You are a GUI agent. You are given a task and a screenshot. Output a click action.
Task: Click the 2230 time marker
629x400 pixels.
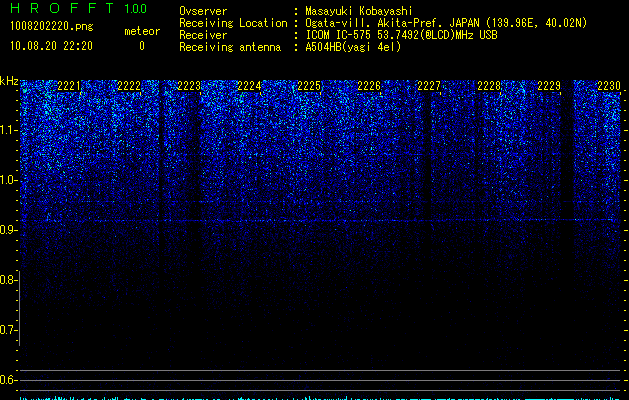pyautogui.click(x=609, y=86)
